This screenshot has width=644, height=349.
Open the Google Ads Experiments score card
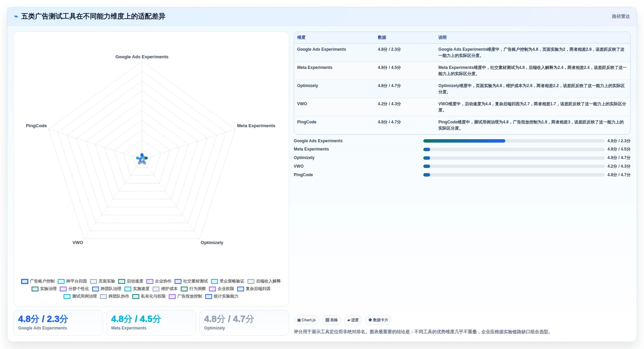[x=58, y=323]
